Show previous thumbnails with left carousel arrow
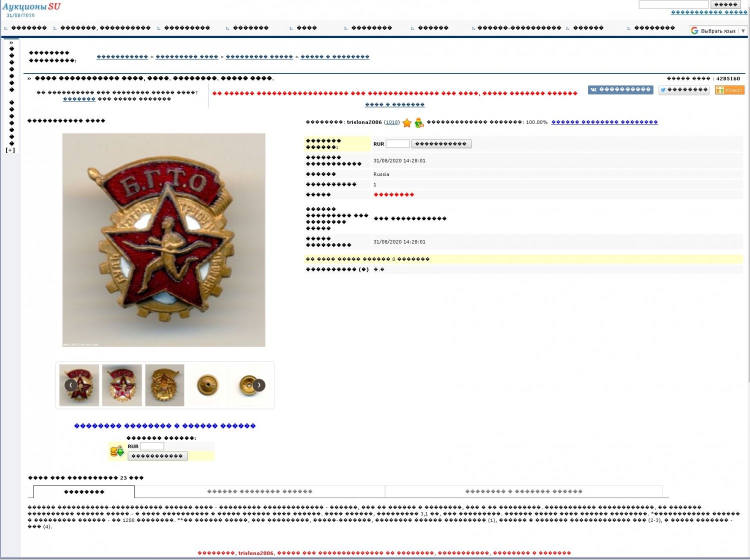This screenshot has width=750, height=560. pyautogui.click(x=71, y=385)
